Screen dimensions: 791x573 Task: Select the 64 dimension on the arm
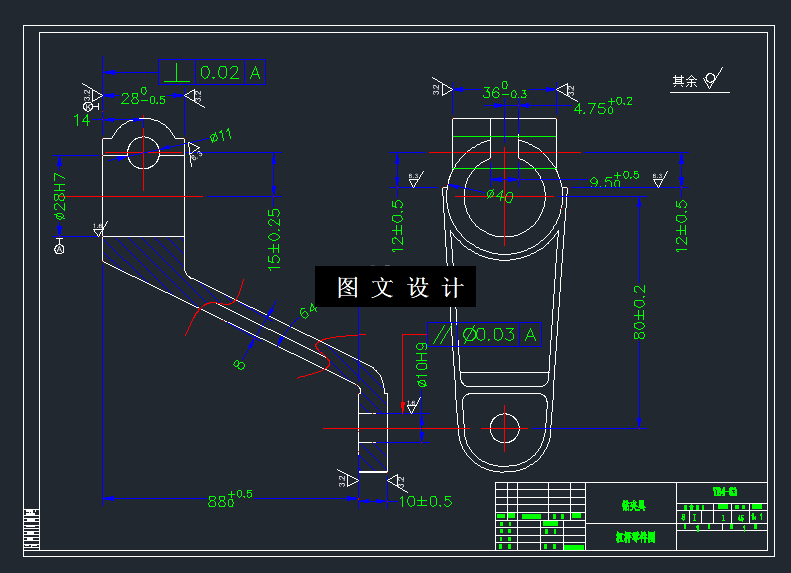[x=308, y=311]
